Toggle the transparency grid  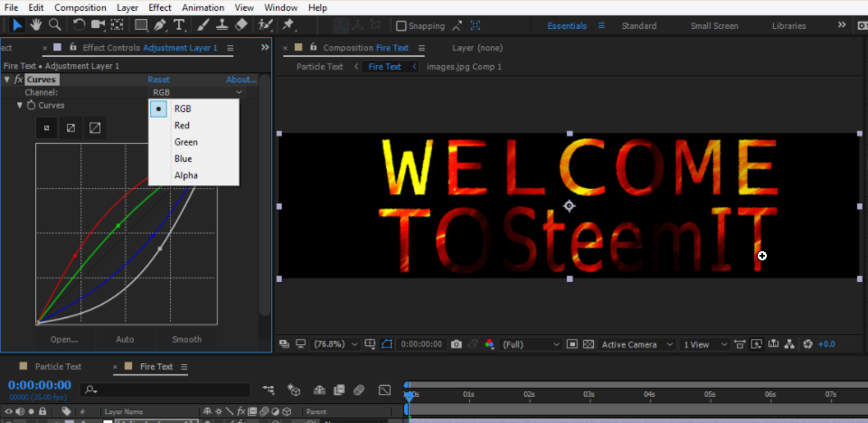coord(589,344)
